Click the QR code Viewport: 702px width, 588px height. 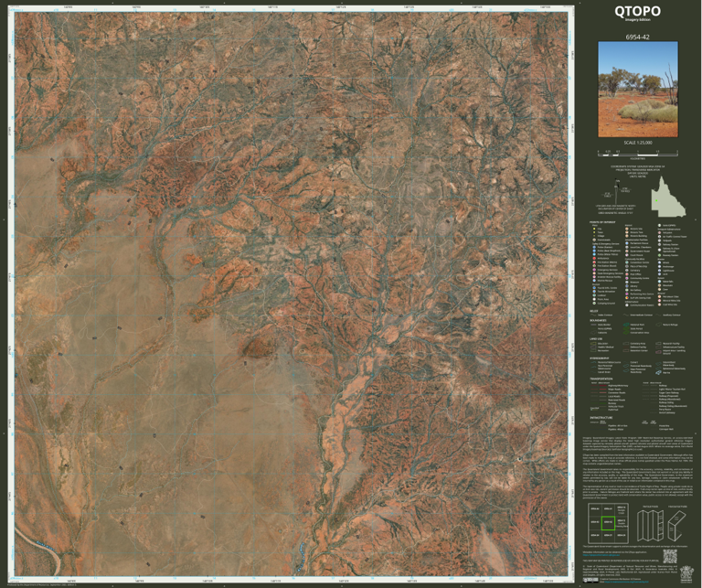click(670, 556)
